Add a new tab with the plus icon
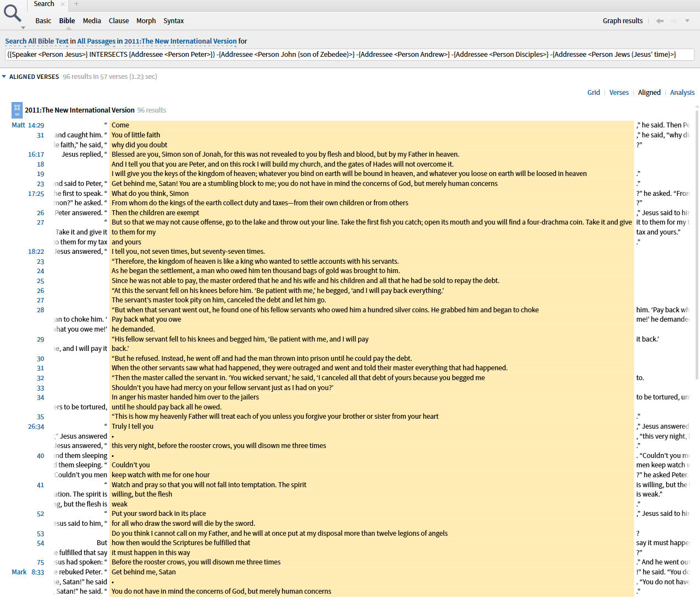The image size is (700, 597). 76,4
